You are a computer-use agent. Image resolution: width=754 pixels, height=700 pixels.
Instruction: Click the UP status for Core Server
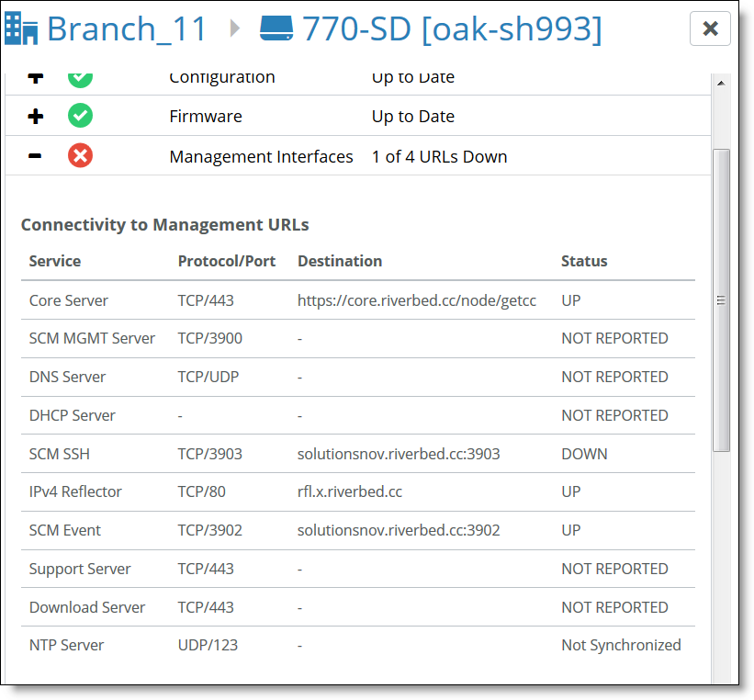point(571,300)
